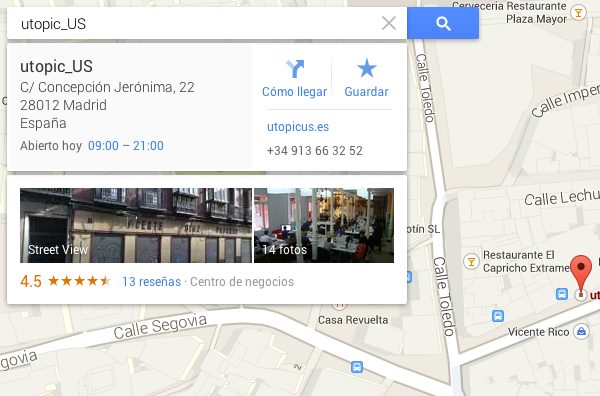Screen dimensions: 600x396
Task: Click the 28012 Madrid address line
Action: [x=64, y=105]
